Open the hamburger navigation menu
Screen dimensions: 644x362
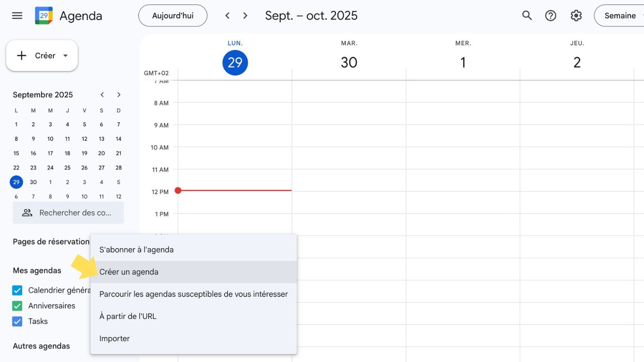click(x=17, y=15)
